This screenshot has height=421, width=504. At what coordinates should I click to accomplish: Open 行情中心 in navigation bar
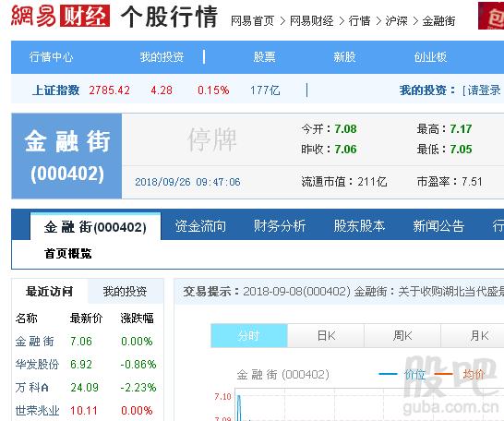[51, 57]
